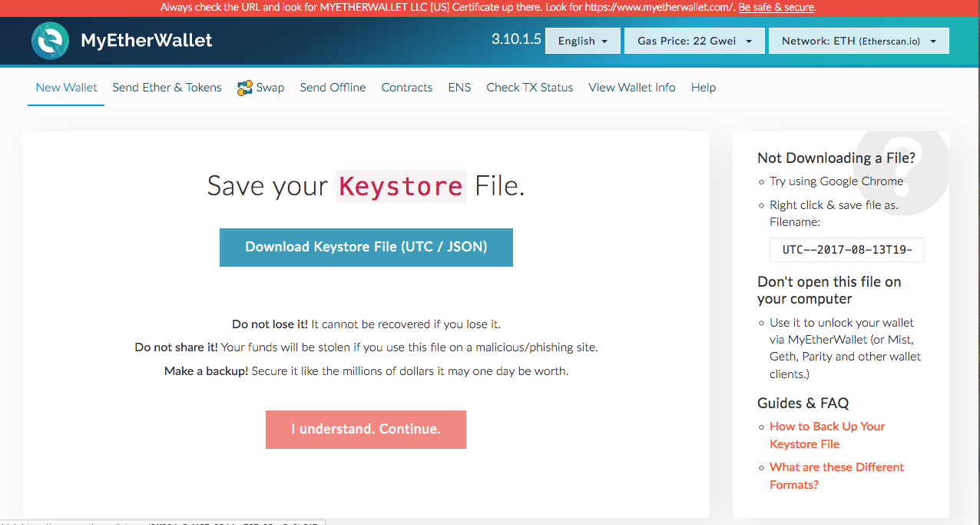This screenshot has height=525, width=980.
Task: Click the Make a backup! line
Action: pyautogui.click(x=366, y=370)
